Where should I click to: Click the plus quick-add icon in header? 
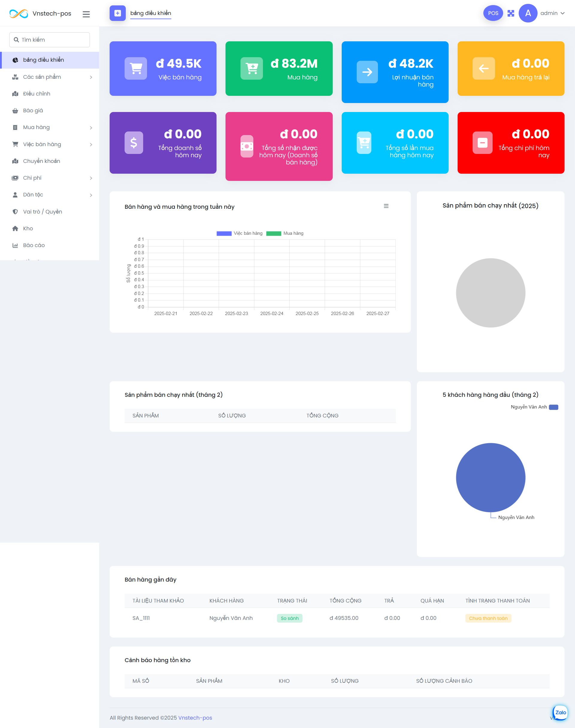tap(117, 13)
